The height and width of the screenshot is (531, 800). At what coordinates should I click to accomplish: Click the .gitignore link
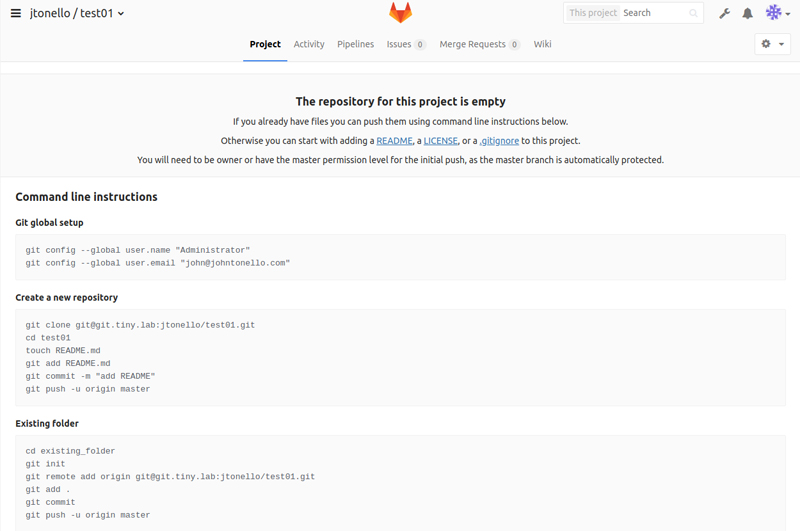pyautogui.click(x=499, y=141)
